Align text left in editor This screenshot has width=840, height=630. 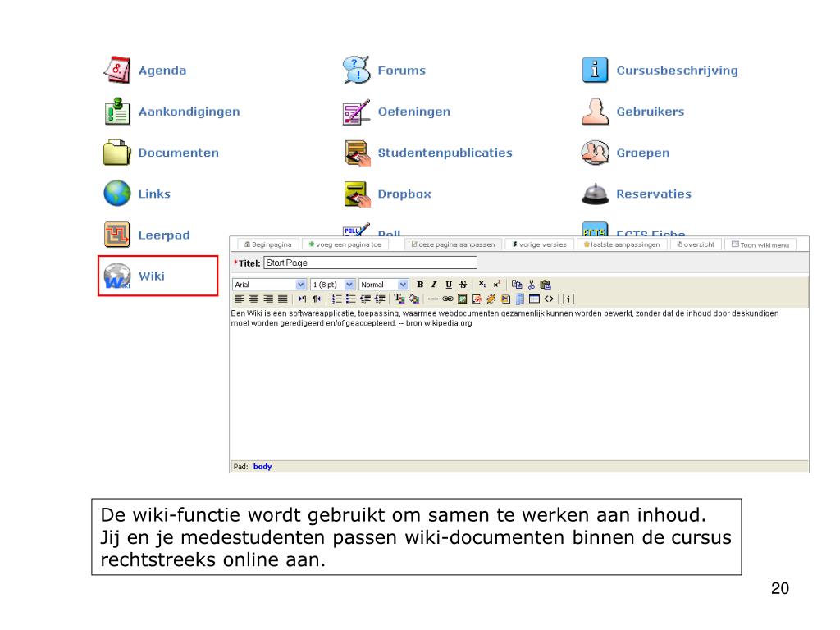tap(239, 299)
